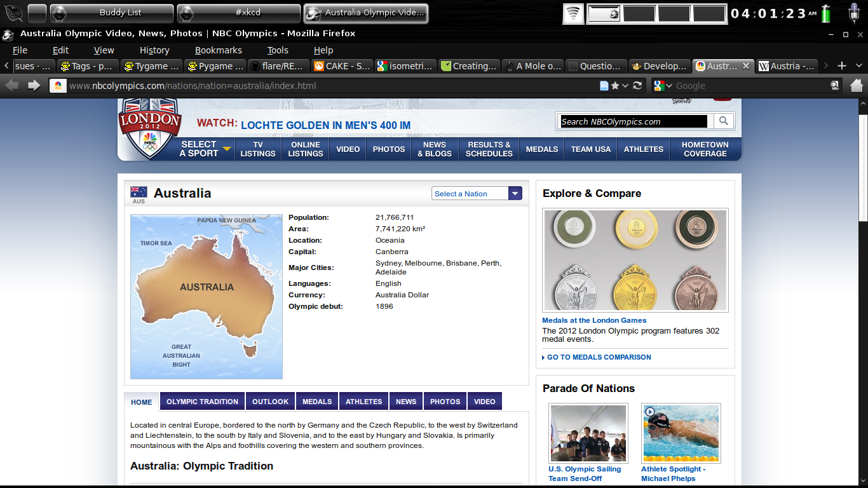
Task: Expand the Google search engine selector
Action: coord(663,86)
